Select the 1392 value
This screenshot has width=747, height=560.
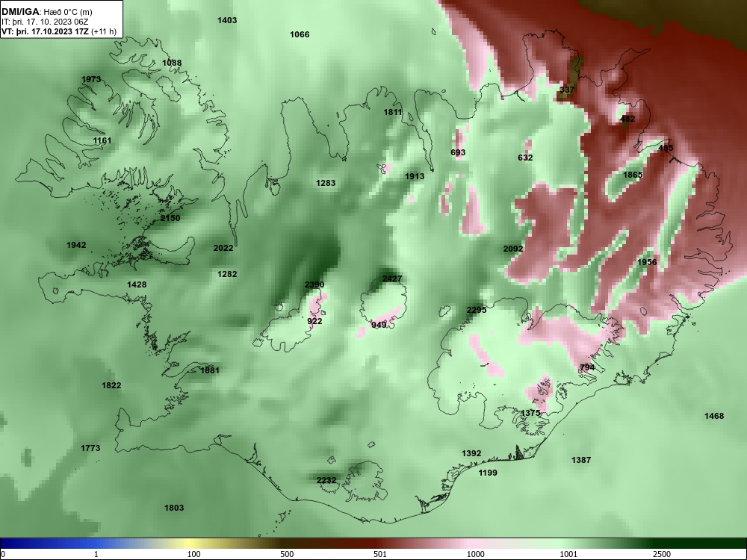point(471,453)
